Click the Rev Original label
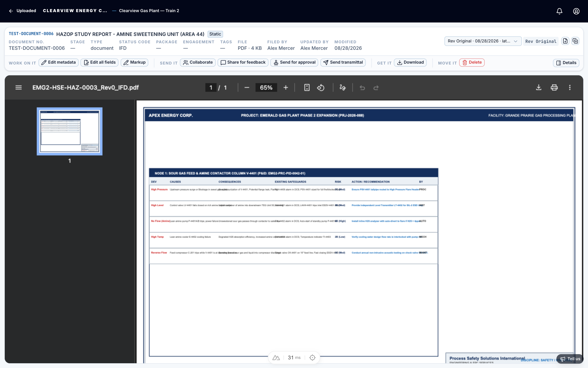This screenshot has height=368, width=588. click(541, 41)
